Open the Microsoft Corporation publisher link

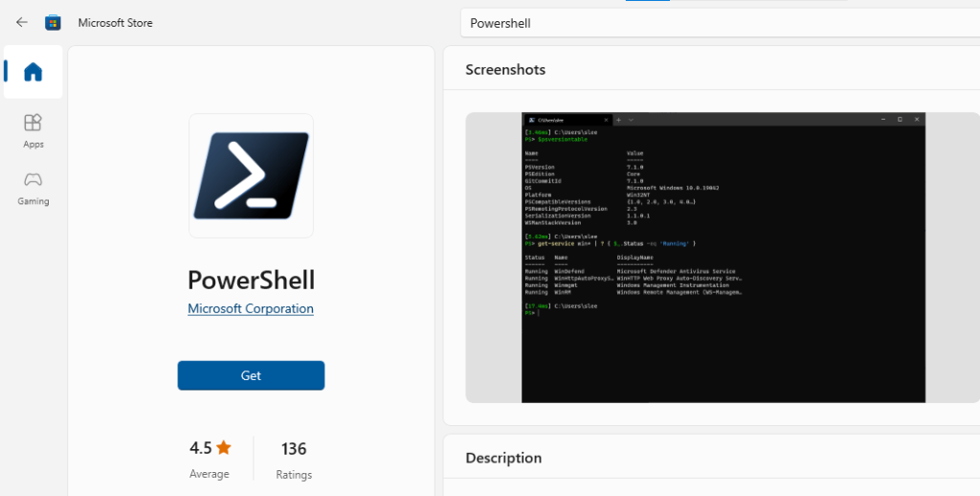click(251, 308)
